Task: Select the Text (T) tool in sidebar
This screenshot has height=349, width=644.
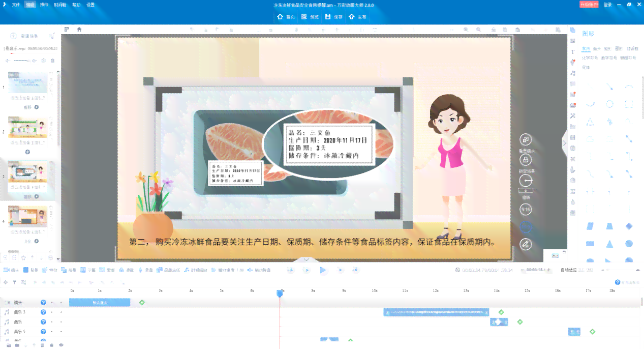Action: click(573, 52)
